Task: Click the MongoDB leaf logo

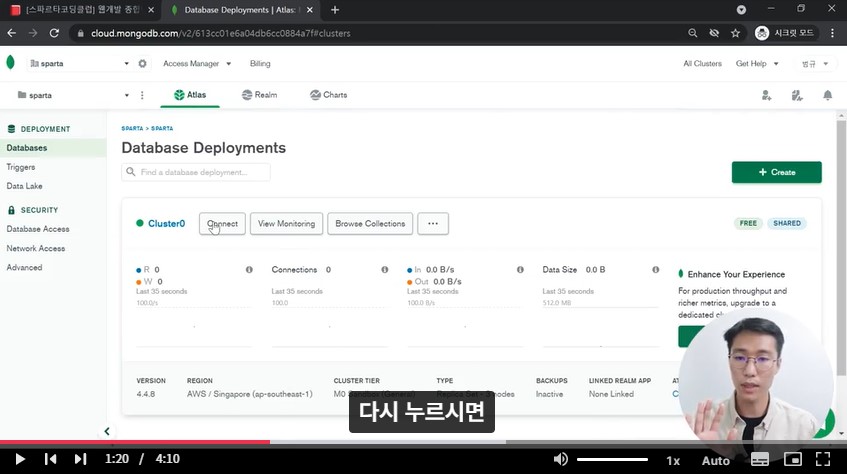Action: point(10,63)
